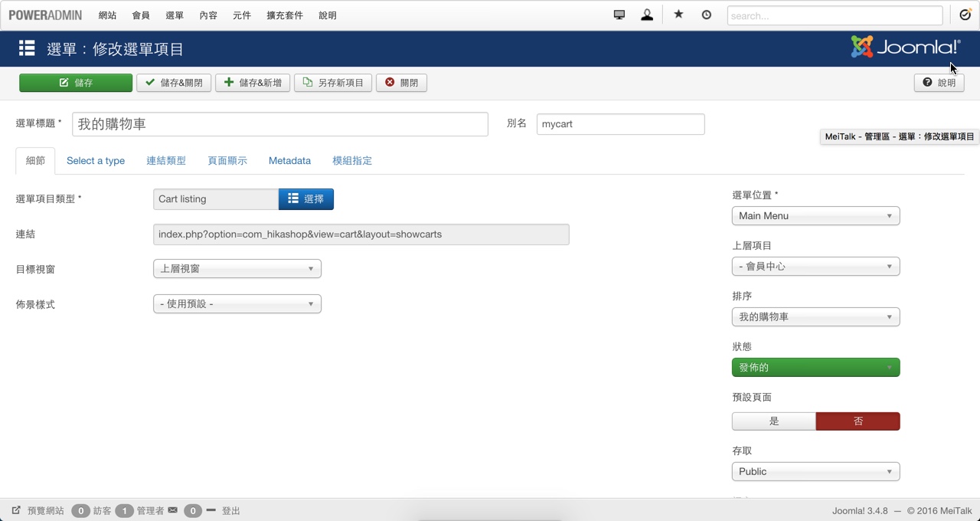This screenshot has height=521, width=980.
Task: Open the 會員 menu
Action: 141,15
